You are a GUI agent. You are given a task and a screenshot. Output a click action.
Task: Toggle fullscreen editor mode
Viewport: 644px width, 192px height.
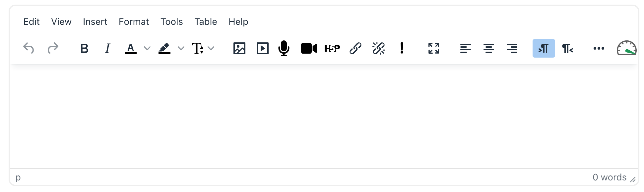pyautogui.click(x=433, y=48)
